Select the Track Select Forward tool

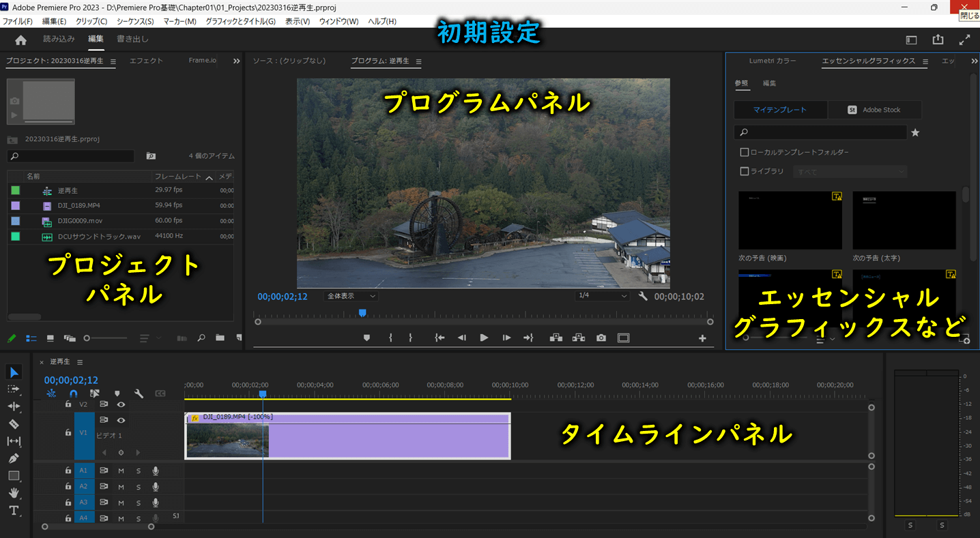(x=14, y=389)
